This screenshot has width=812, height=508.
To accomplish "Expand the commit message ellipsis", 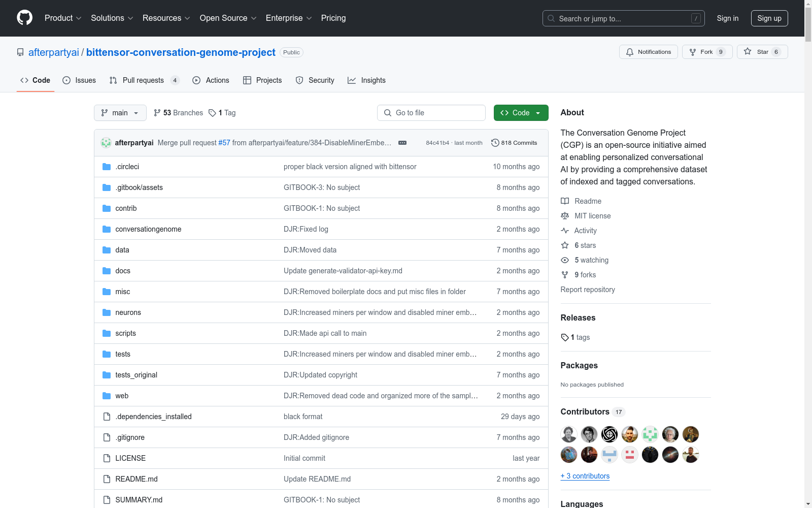I will (402, 143).
